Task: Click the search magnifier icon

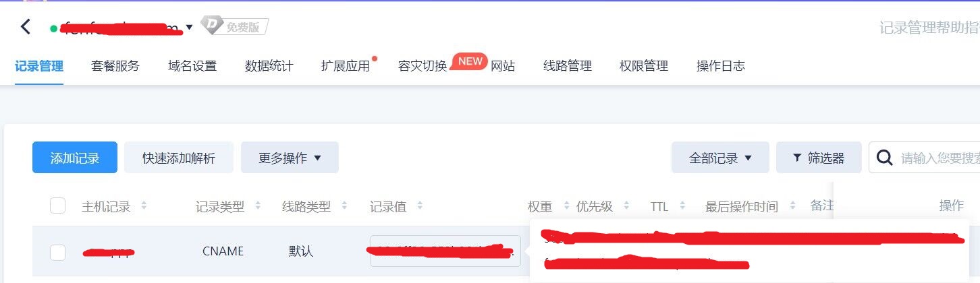Action: point(884,158)
